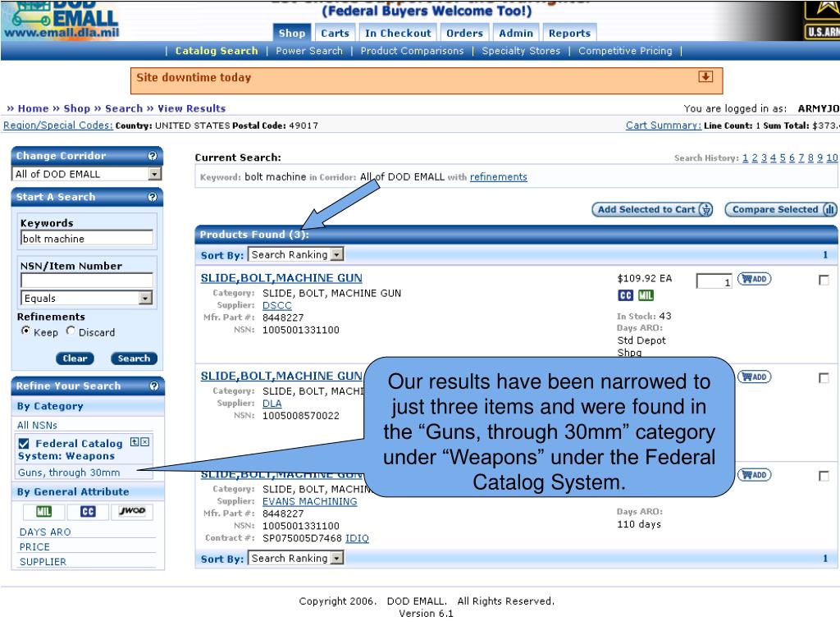Click the refinements link in current search
Viewport: 840px width, 630px height.
click(498, 177)
